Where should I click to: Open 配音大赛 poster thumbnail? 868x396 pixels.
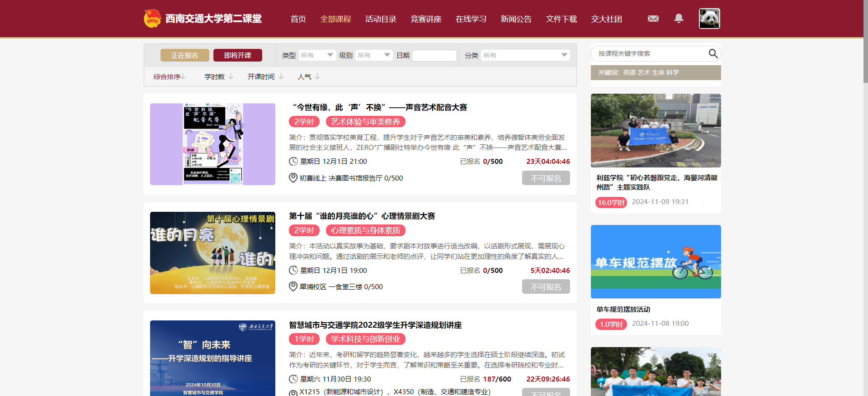tap(212, 144)
